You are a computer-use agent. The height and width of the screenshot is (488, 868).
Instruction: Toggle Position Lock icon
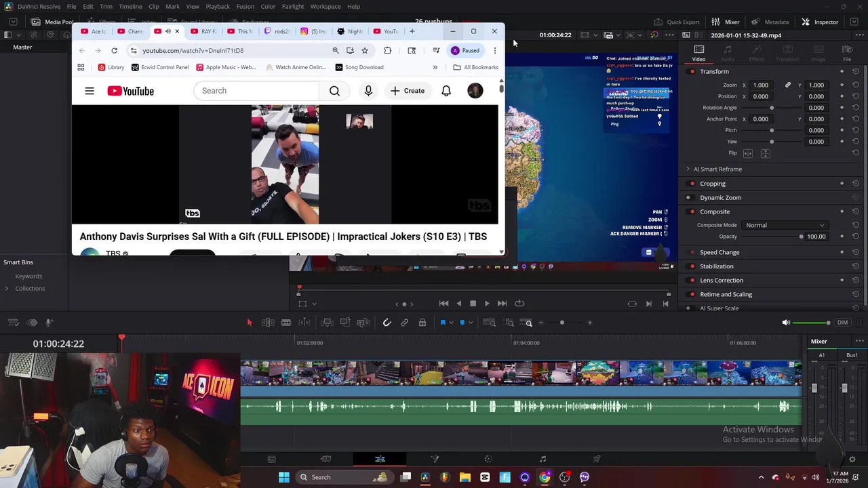(x=422, y=323)
